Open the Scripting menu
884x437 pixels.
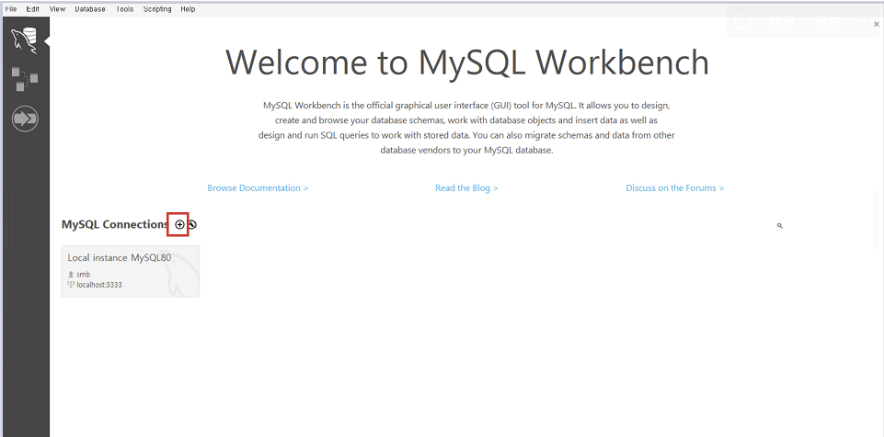point(157,9)
